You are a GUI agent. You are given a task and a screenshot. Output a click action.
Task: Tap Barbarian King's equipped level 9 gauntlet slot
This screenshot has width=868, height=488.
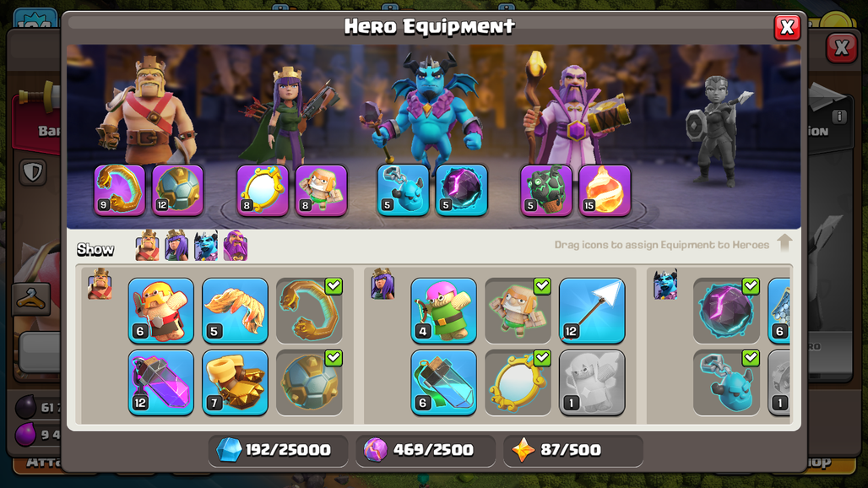click(120, 190)
